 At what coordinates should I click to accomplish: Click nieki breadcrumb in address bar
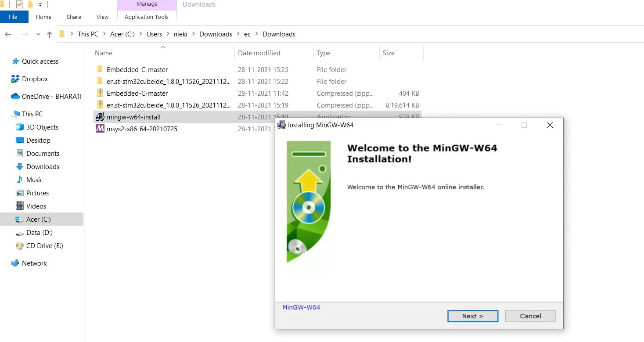coord(180,34)
